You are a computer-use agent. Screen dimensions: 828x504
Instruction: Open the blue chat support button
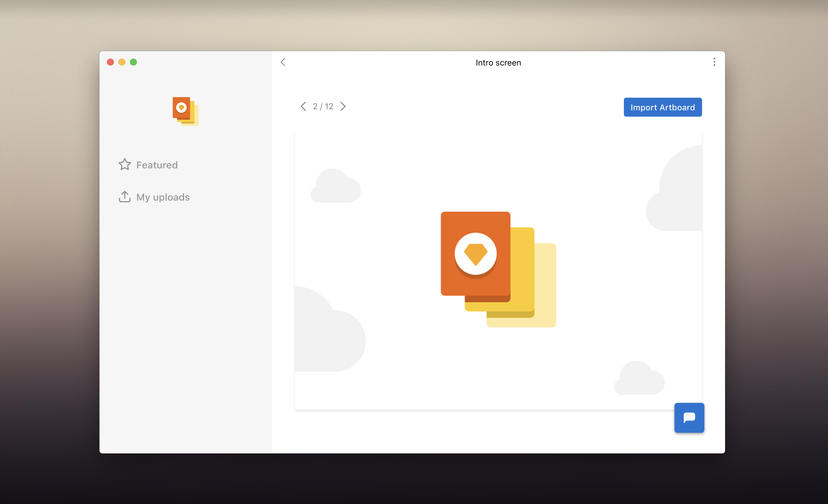tap(689, 418)
